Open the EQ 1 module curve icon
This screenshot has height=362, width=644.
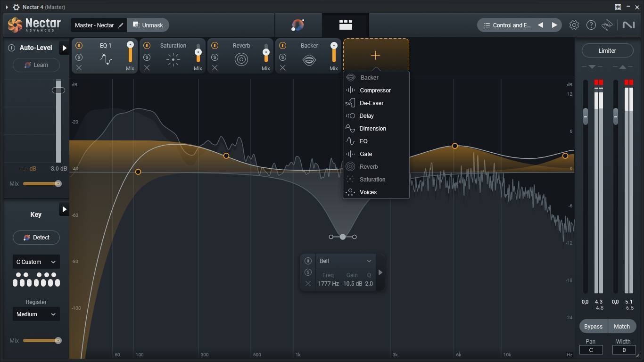(x=106, y=60)
